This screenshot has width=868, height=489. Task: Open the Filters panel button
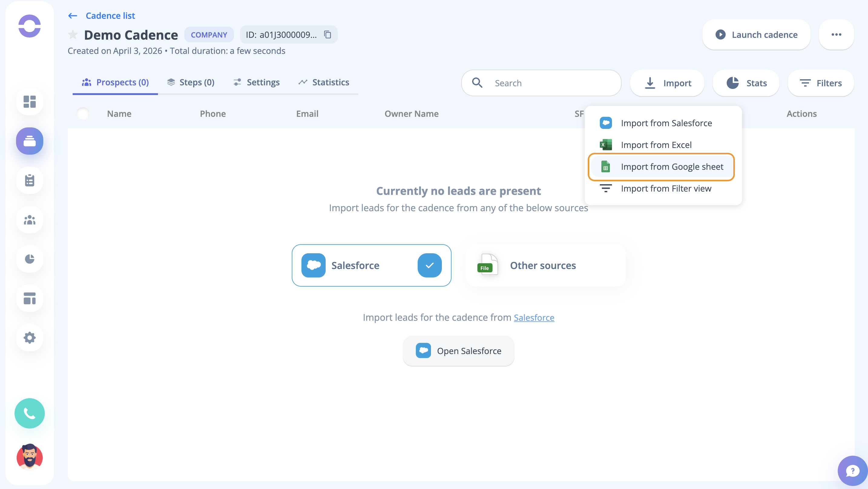coord(820,83)
